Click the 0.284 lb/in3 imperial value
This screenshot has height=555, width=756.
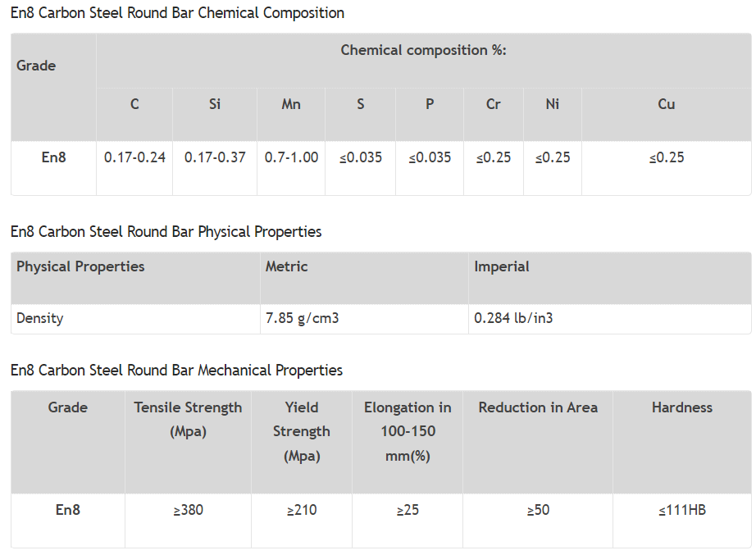(x=513, y=318)
